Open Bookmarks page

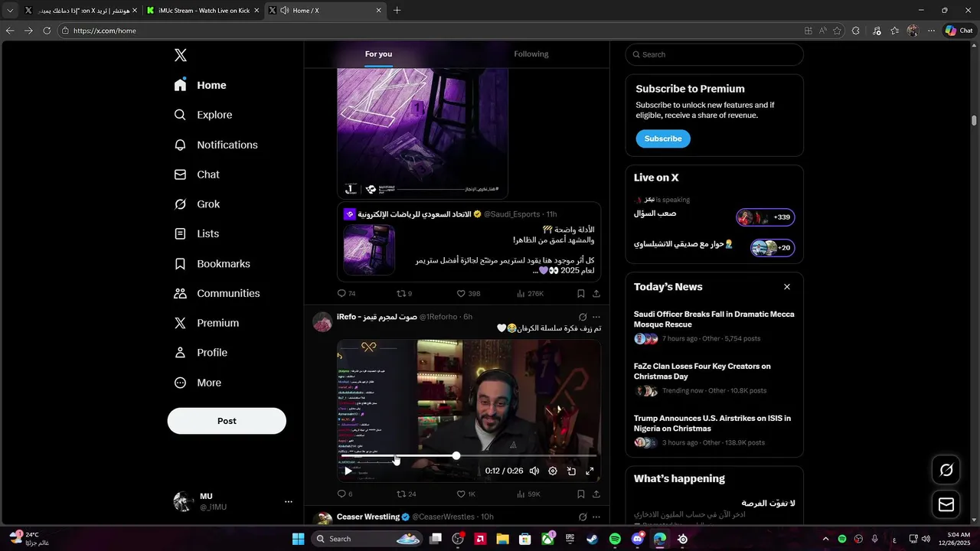point(212,263)
